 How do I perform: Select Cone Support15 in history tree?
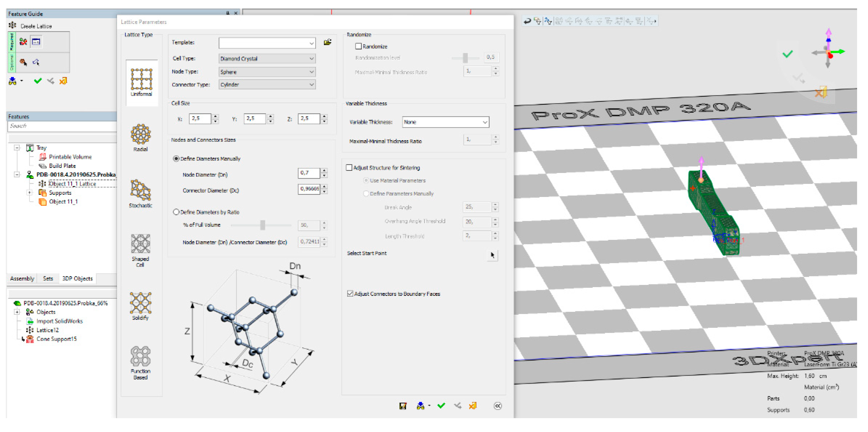(x=56, y=339)
